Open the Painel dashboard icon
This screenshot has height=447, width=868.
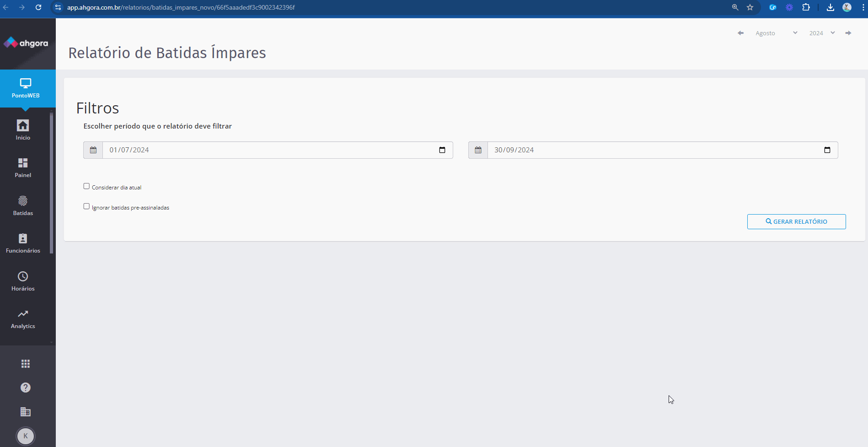pos(23,163)
